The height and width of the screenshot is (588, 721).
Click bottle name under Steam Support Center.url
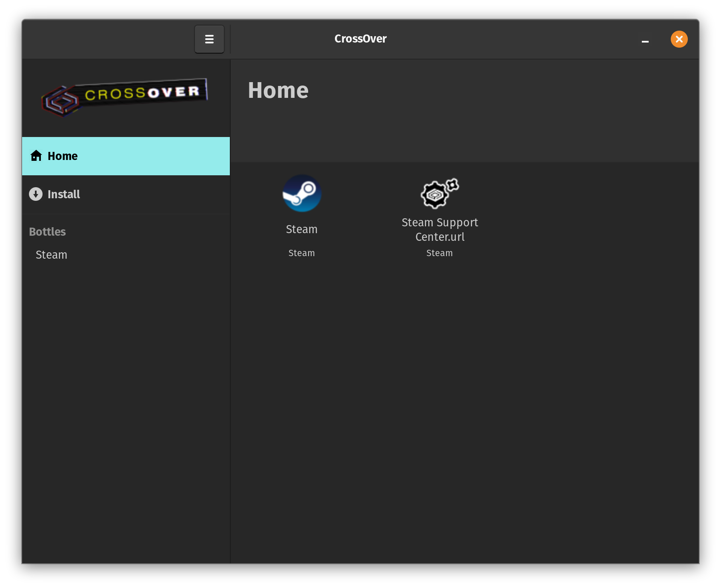(x=439, y=253)
